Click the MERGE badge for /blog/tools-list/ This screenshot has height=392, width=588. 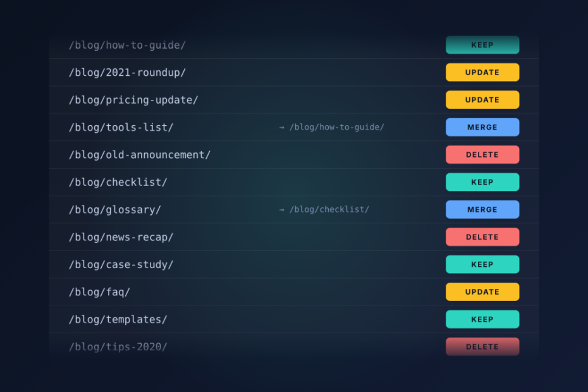pyautogui.click(x=482, y=127)
